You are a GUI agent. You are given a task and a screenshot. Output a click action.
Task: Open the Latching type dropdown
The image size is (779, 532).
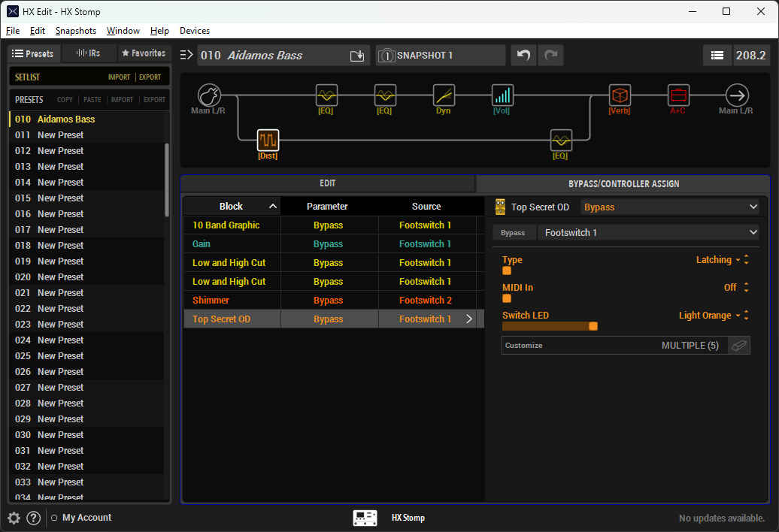718,259
